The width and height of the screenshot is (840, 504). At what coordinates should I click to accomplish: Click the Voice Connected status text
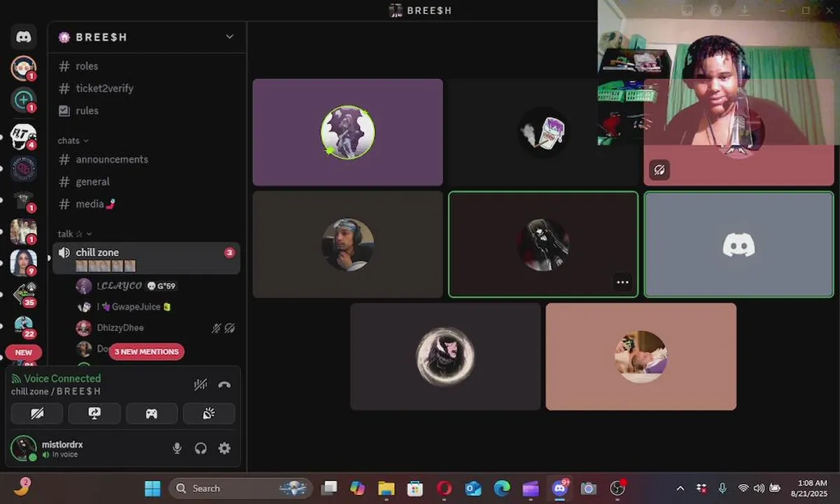pyautogui.click(x=62, y=379)
